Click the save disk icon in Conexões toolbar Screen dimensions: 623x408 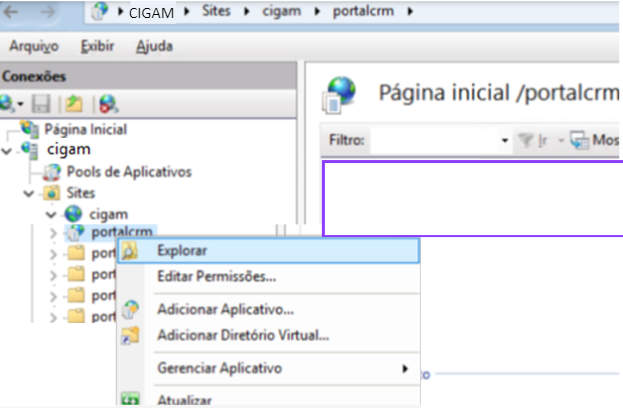click(41, 104)
